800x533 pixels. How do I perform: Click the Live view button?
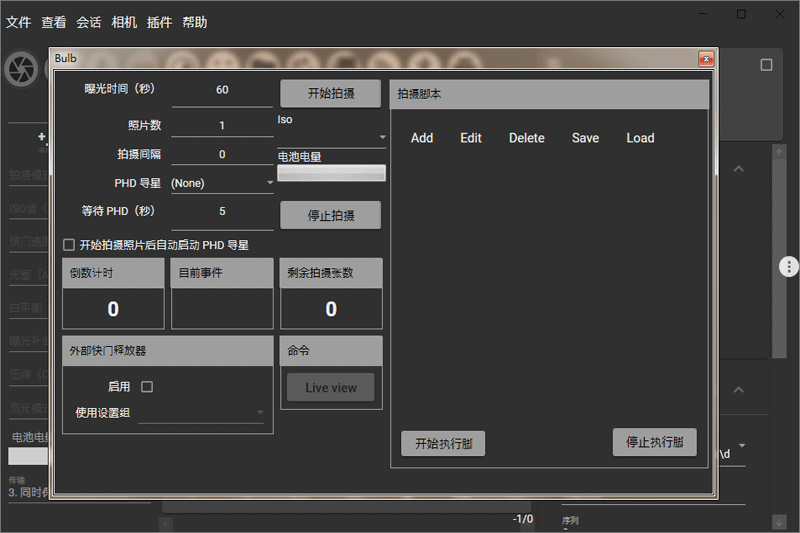pos(331,388)
